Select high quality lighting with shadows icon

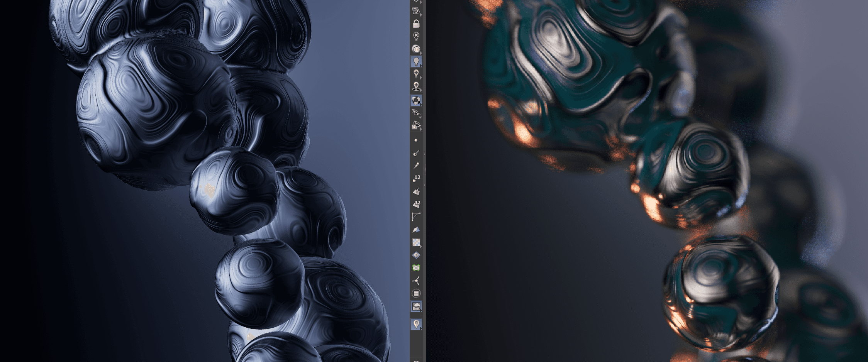point(416,86)
